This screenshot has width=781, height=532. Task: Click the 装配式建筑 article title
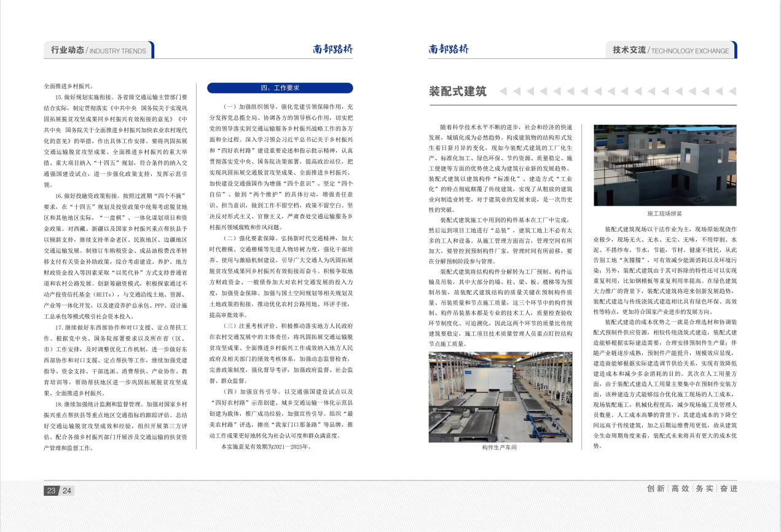pos(458,92)
